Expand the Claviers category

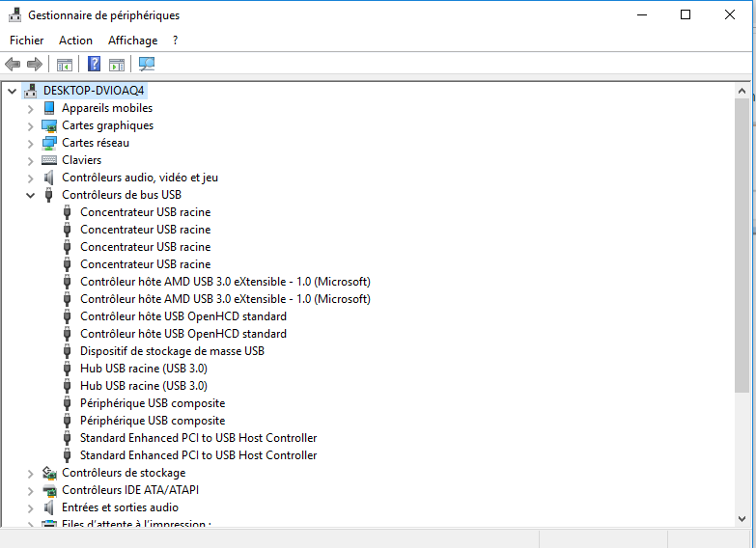tap(30, 160)
